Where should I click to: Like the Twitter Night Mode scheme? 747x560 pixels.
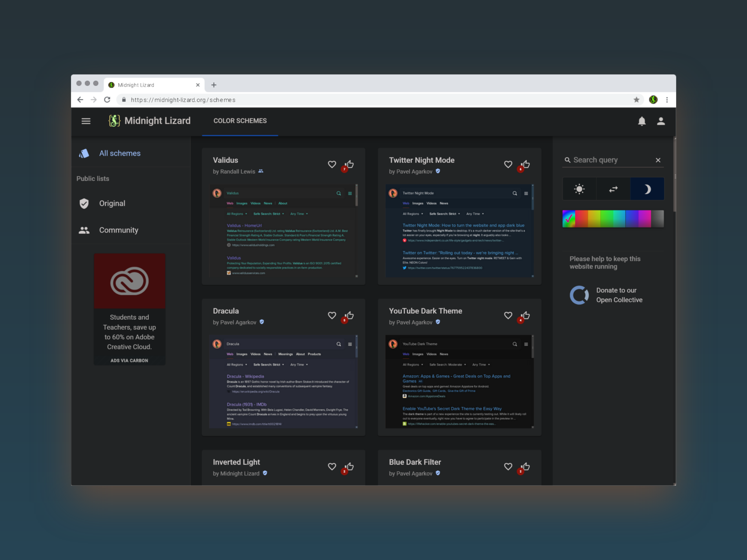point(526,164)
